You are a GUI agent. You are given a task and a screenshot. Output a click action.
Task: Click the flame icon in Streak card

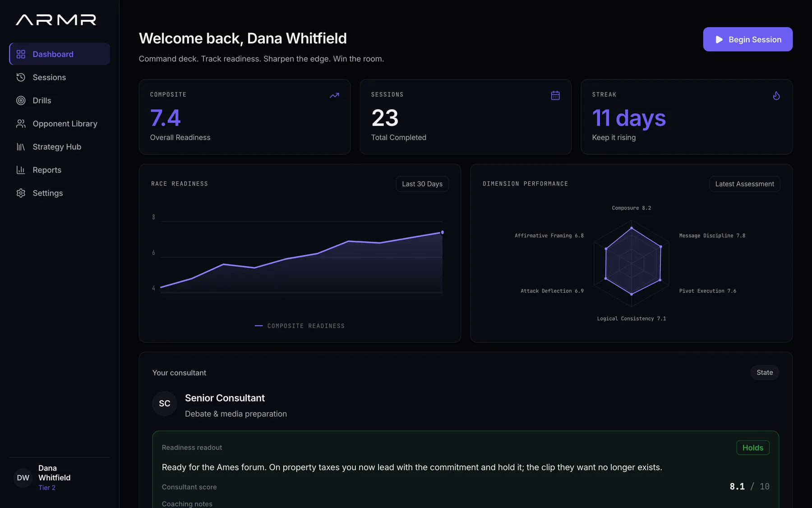(776, 95)
